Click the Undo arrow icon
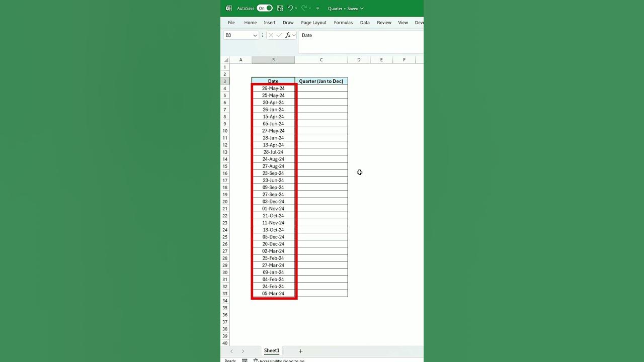 (290, 8)
